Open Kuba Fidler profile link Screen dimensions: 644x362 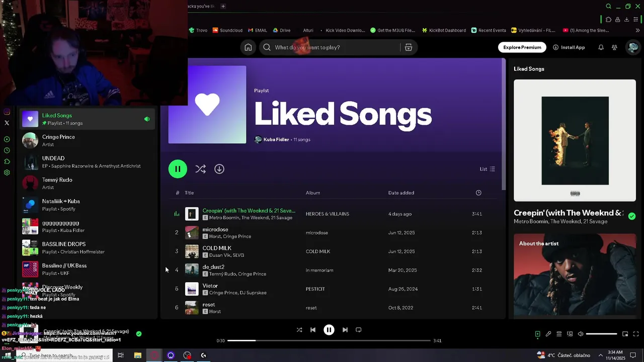click(276, 139)
